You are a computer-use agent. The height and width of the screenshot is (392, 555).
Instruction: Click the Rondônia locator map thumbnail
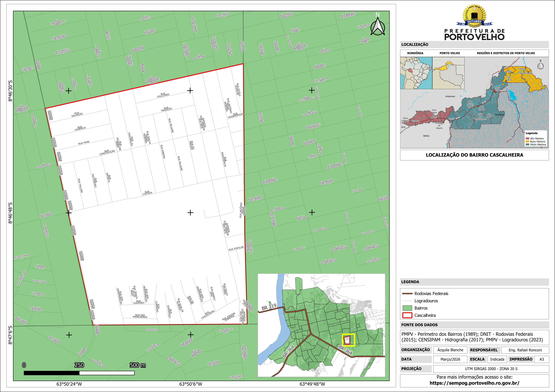pyautogui.click(x=416, y=73)
